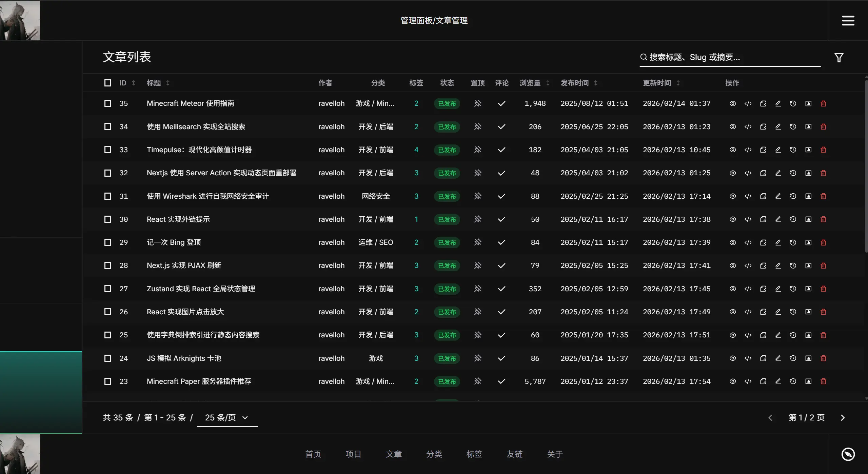
Task: Click the red trash icon for article 30
Action: click(x=823, y=219)
